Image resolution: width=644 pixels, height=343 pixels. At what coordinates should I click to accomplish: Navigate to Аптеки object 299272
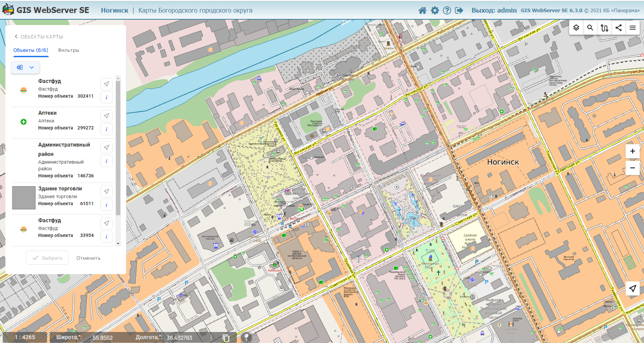106,116
